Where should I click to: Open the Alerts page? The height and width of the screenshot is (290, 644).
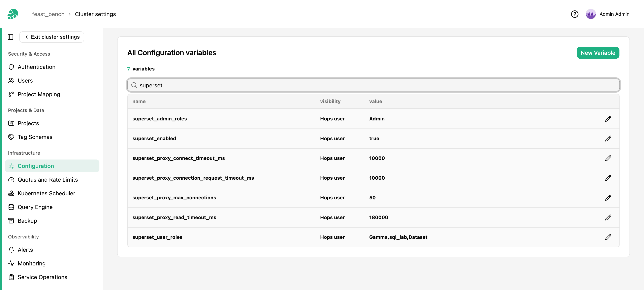click(52, 250)
